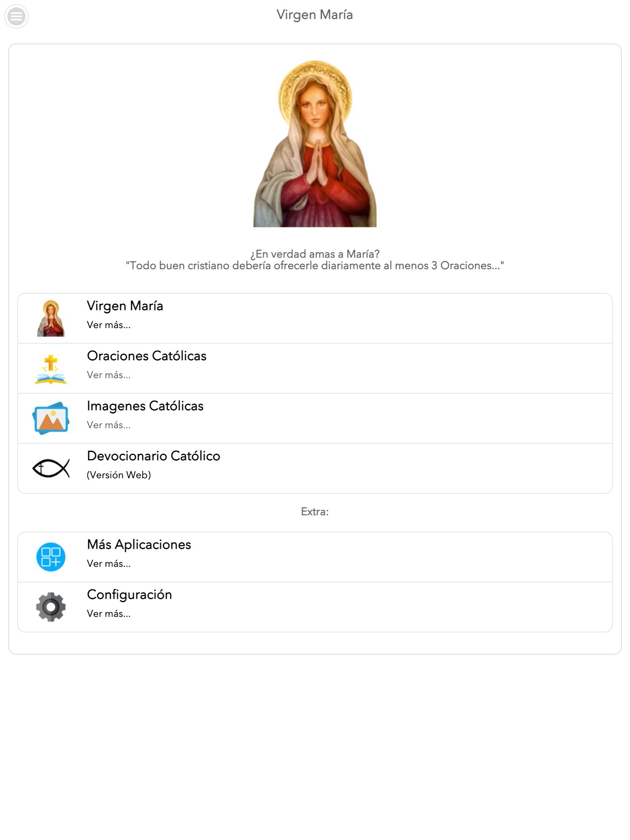Click 'Ver más...' under Imagenes Católicas
The height and width of the screenshot is (840, 630).
109,425
